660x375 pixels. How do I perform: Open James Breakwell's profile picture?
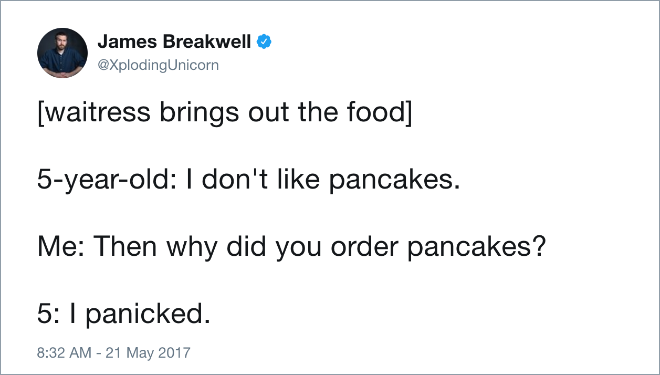pyautogui.click(x=62, y=53)
